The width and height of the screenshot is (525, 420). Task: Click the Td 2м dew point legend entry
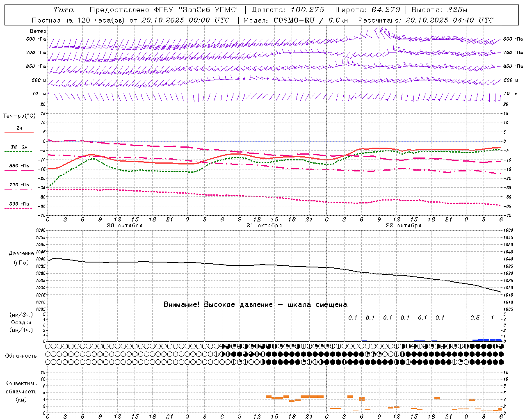click(19, 147)
